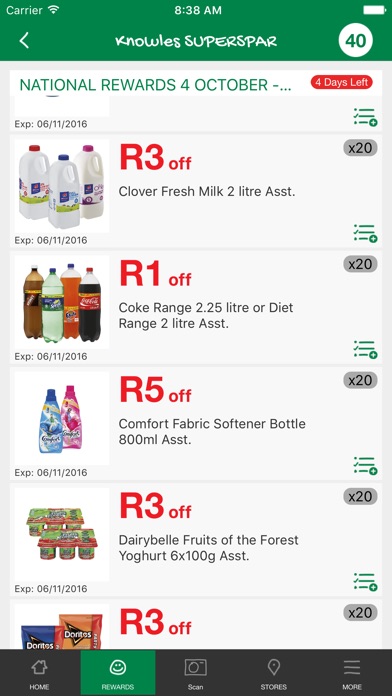Screen dimensions: 392x696
Task: Add Dairybelle Yoghurt coupon to list
Action: (x=365, y=582)
